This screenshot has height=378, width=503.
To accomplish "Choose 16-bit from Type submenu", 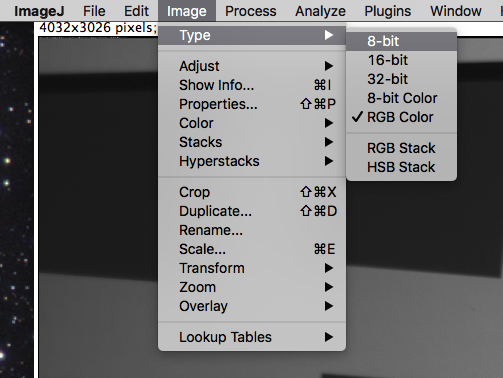I will point(401,60).
